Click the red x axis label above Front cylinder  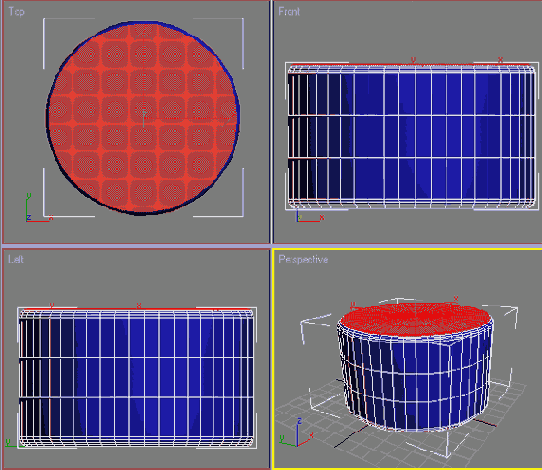point(500,60)
